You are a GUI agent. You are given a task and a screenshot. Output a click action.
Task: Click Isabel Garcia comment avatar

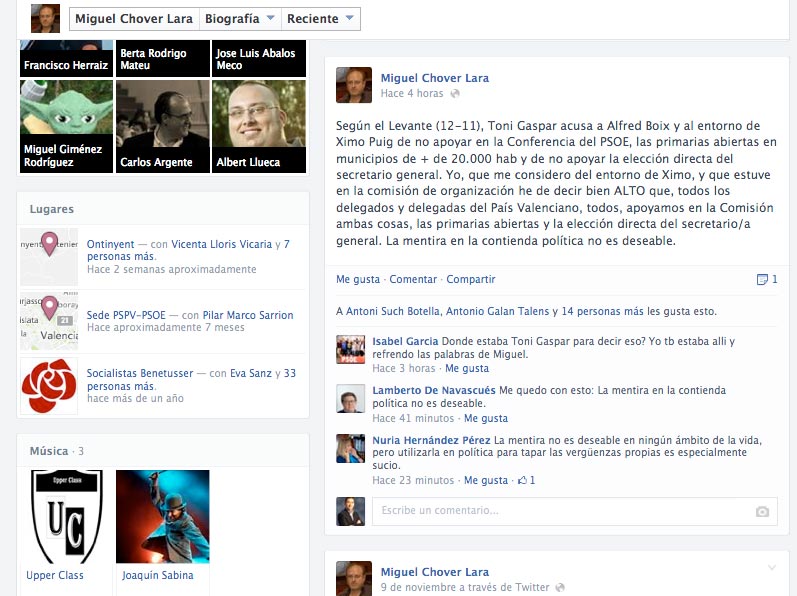(350, 349)
